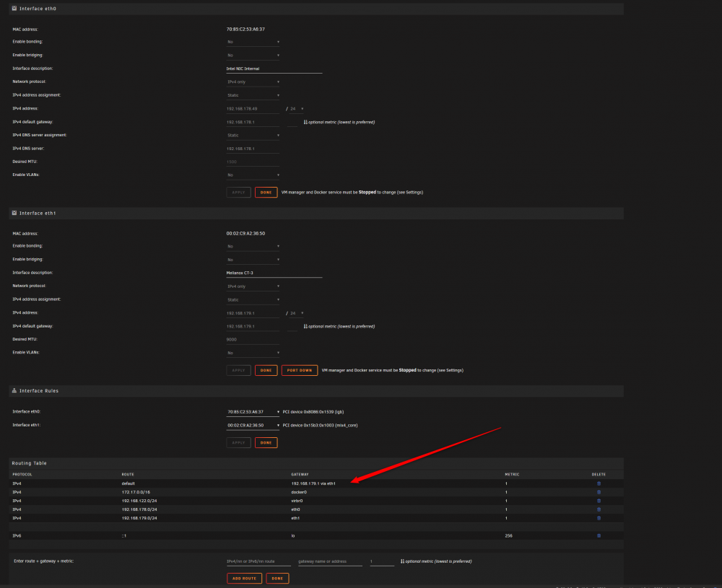Select the docker0 gateway cell
This screenshot has height=588, width=722.
click(x=299, y=492)
